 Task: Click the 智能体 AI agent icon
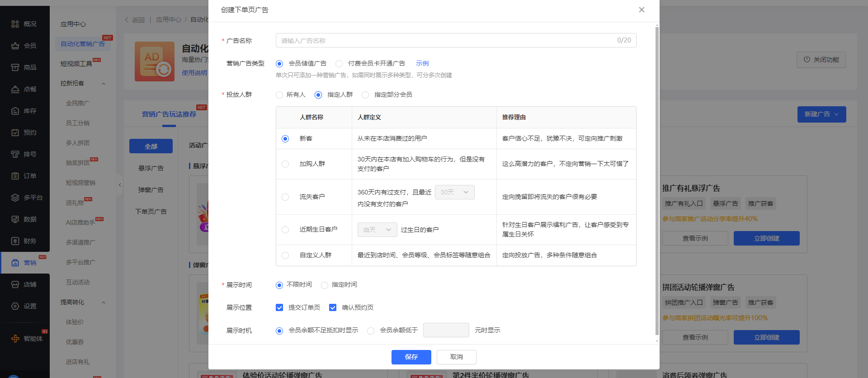(x=15, y=339)
